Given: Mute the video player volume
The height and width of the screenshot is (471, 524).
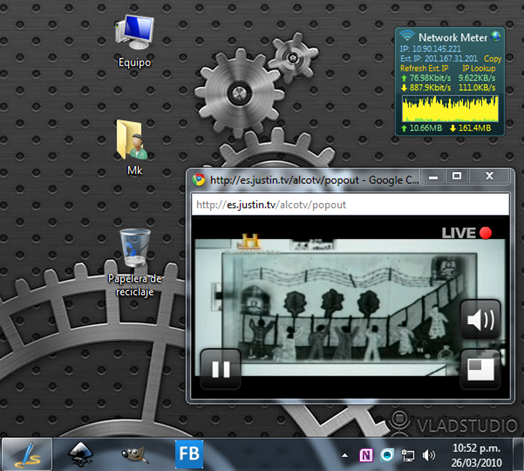Looking at the screenshot, I should click(481, 320).
